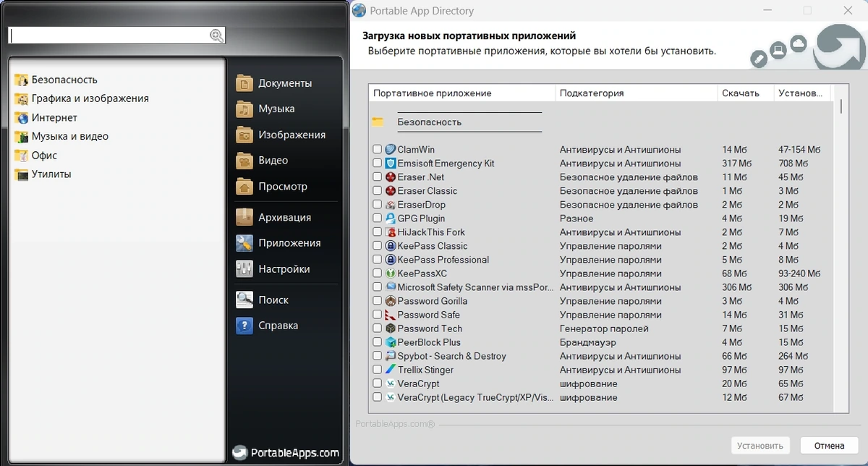Image resolution: width=868 pixels, height=466 pixels.
Task: Check the ClamWin checkbox
Action: [x=377, y=150]
